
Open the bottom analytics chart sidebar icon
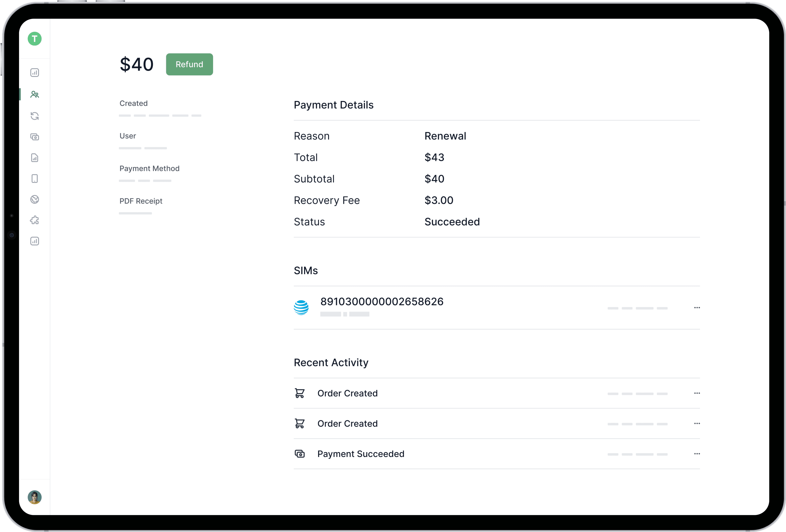point(34,241)
